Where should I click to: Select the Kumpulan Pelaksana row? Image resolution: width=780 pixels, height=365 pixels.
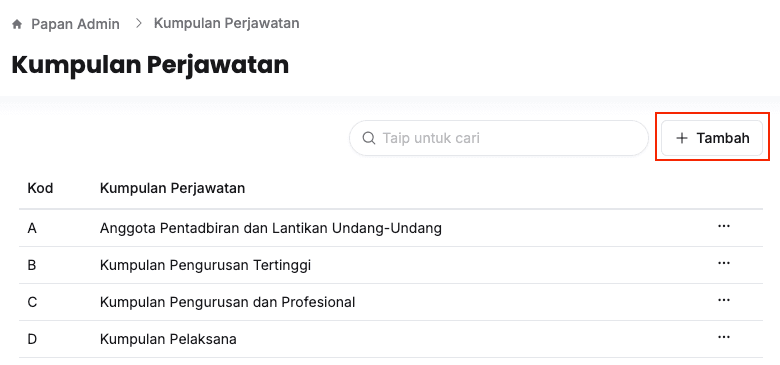pos(391,339)
